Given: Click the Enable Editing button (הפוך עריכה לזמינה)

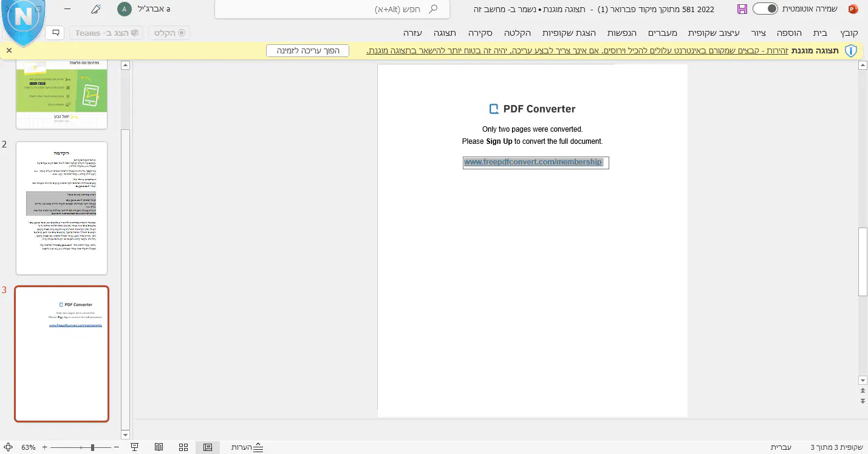Looking at the screenshot, I should pos(307,51).
